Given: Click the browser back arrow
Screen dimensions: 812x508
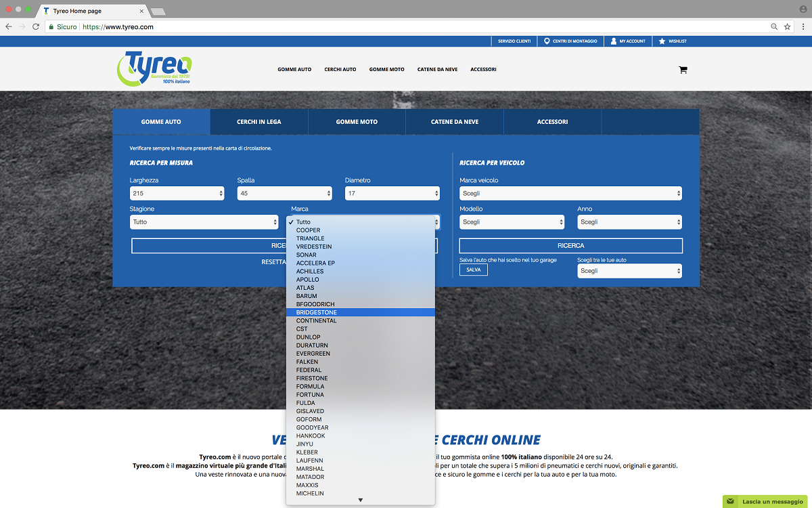Looking at the screenshot, I should (x=8, y=26).
